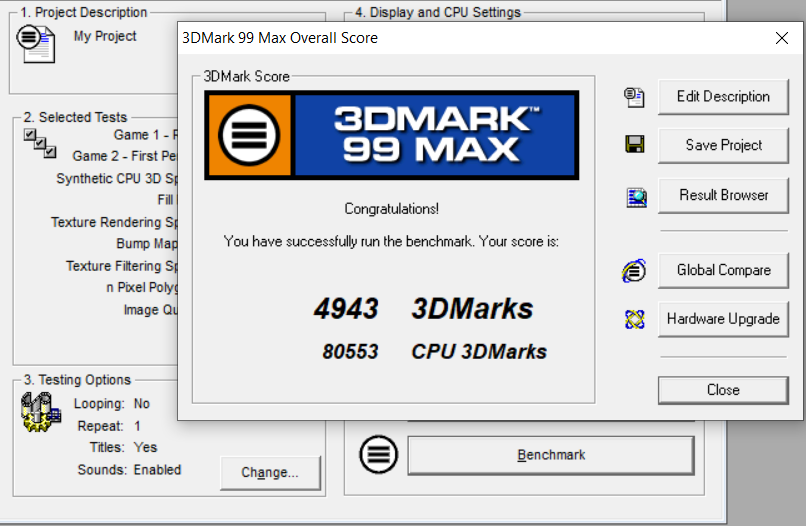Screen dimensions: 806x526
Task: Close the 3DMark 99 Max Overall Score dialog with X
Action: (x=782, y=38)
